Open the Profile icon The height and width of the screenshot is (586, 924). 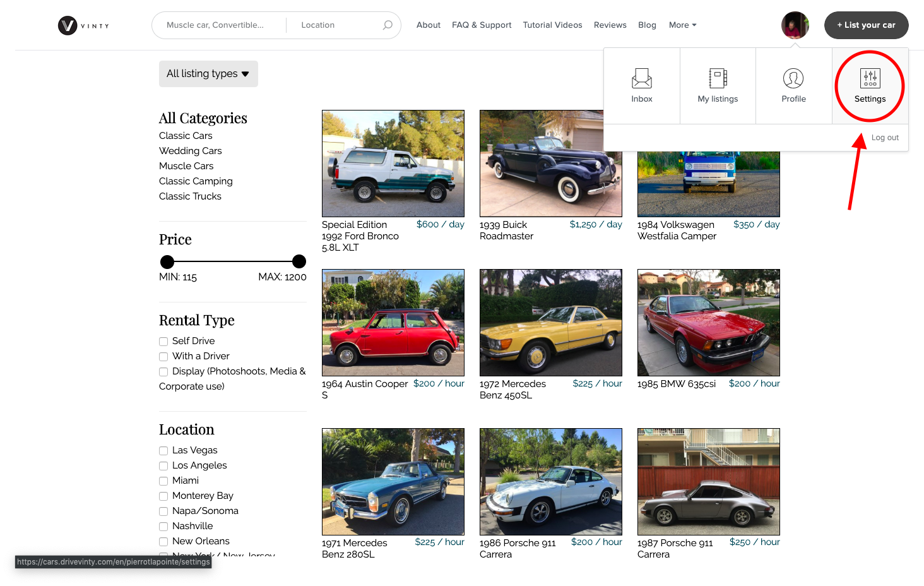click(x=793, y=78)
